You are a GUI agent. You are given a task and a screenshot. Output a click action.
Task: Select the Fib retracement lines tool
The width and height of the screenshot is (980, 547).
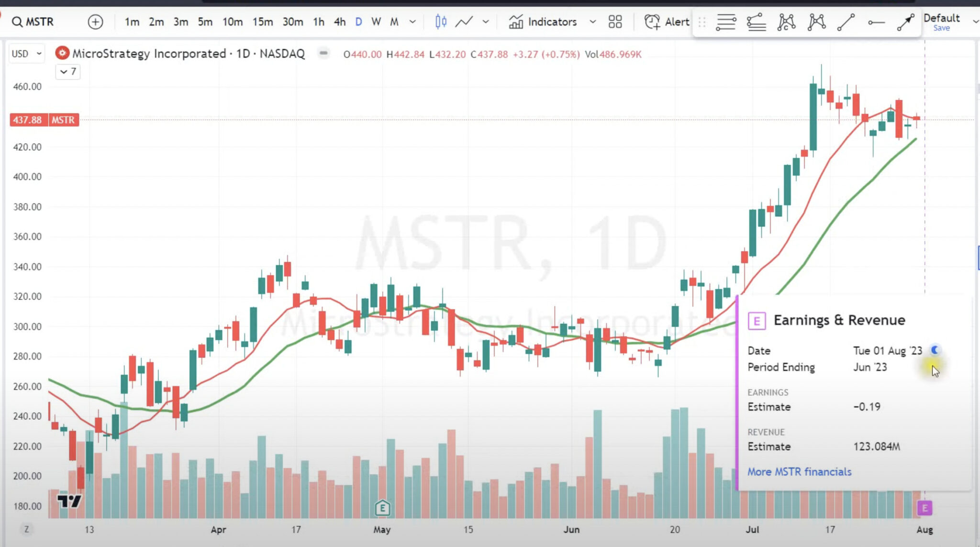726,22
